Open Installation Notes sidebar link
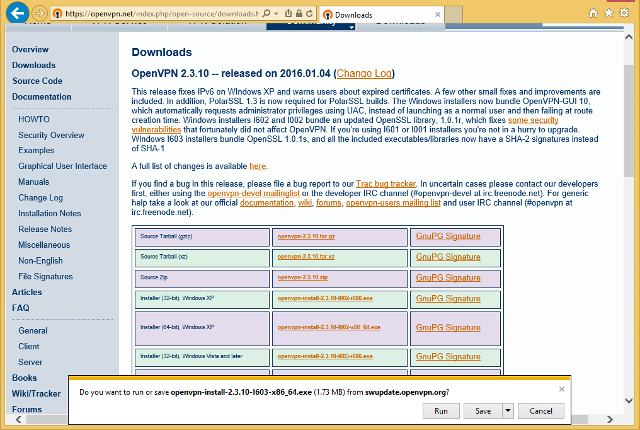This screenshot has height=430, width=640. point(49,213)
